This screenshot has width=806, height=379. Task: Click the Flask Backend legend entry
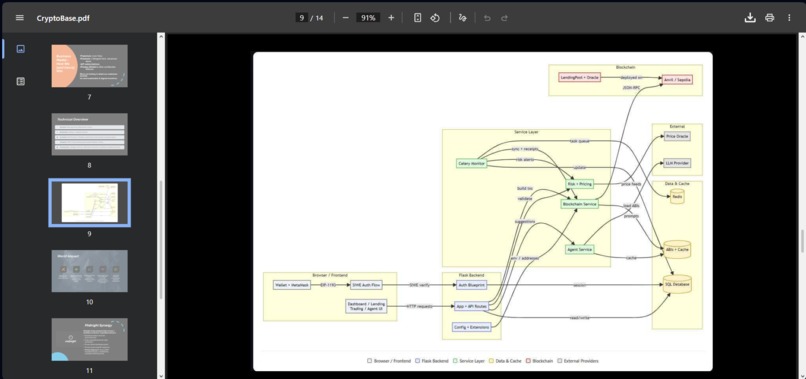point(432,361)
